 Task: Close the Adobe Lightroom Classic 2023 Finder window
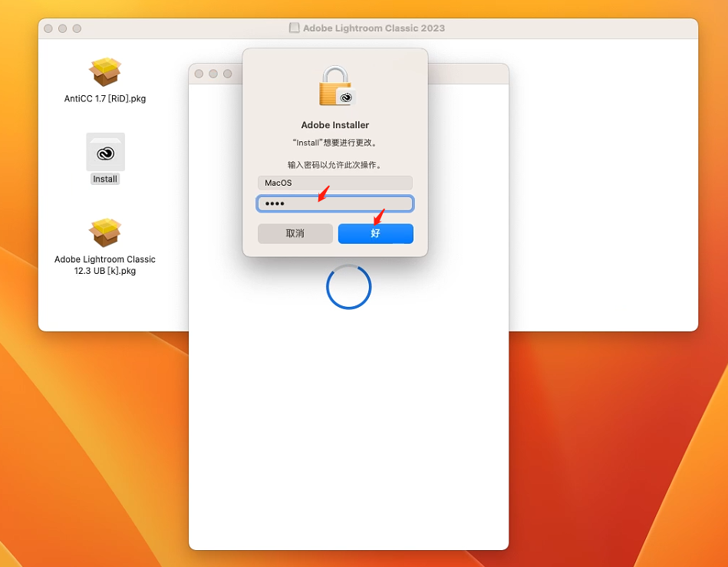(x=48, y=28)
